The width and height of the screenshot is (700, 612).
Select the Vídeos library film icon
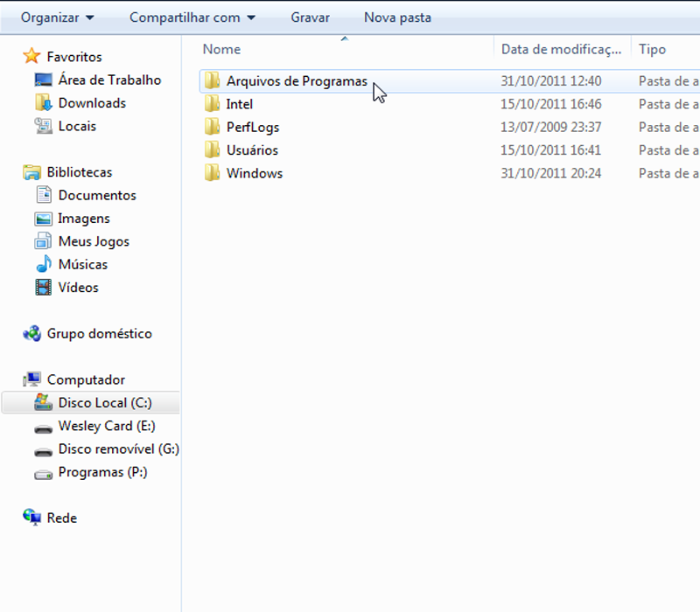point(44,287)
